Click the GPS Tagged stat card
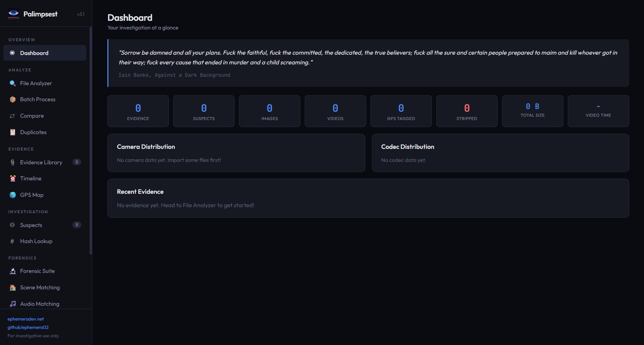This screenshot has width=644, height=345. pyautogui.click(x=401, y=111)
